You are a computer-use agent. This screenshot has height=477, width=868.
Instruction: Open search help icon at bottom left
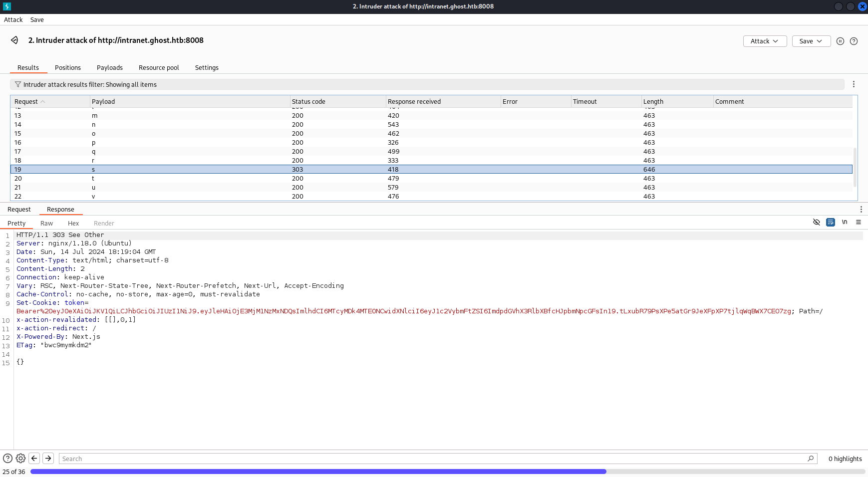7,458
